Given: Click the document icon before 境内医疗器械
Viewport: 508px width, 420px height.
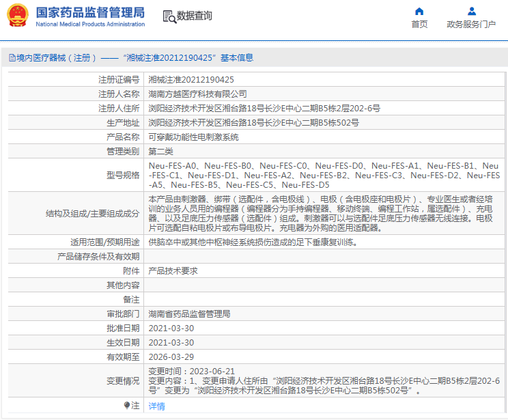Looking at the screenshot, I should 12,58.
